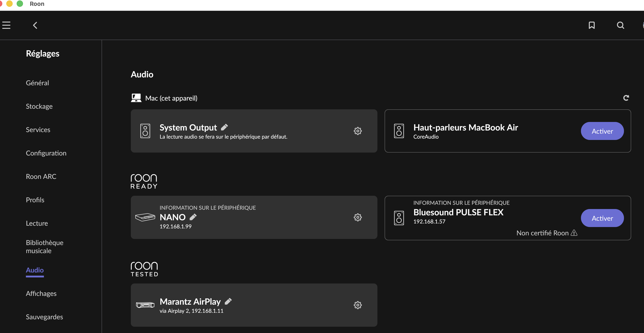Viewport: 644px width, 333px height.
Task: Refresh the audio devices list
Action: tap(626, 98)
